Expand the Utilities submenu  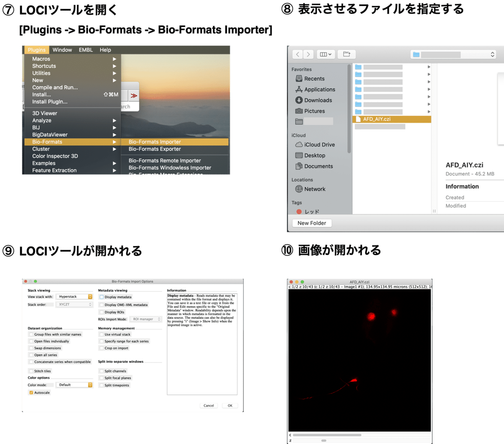[73, 73]
